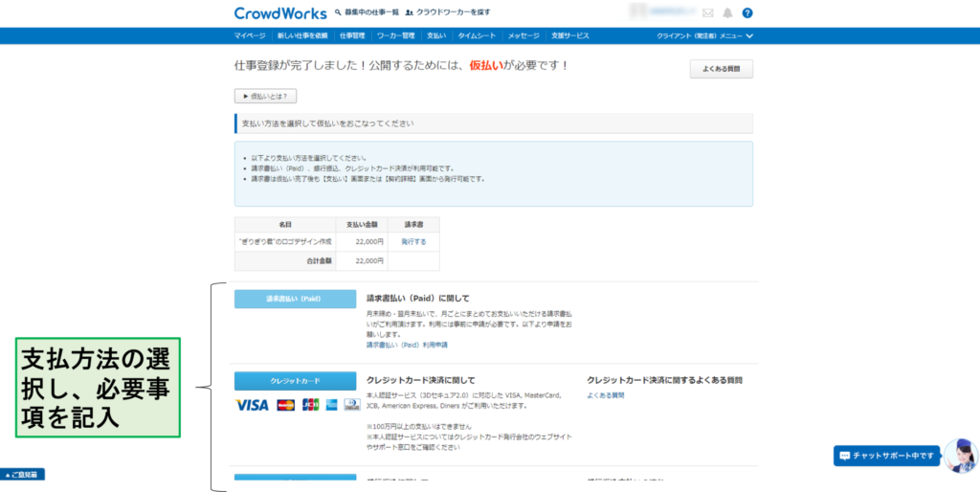This screenshot has width=980, height=492.
Task: Open タイムシート menu item
Action: [x=477, y=35]
